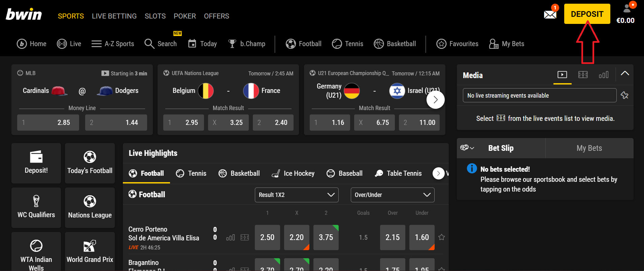Bet on Cerro Porteno match draw 2.20
644x271 pixels.
click(297, 237)
